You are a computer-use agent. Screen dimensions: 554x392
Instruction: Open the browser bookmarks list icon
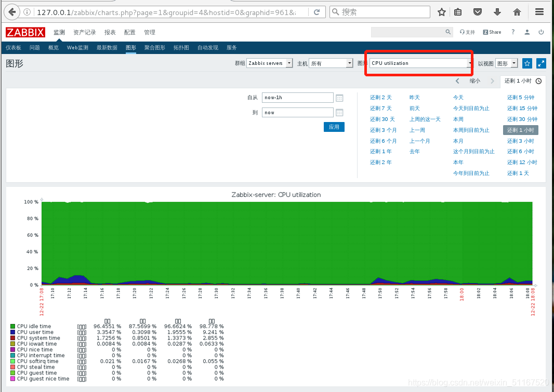[458, 12]
